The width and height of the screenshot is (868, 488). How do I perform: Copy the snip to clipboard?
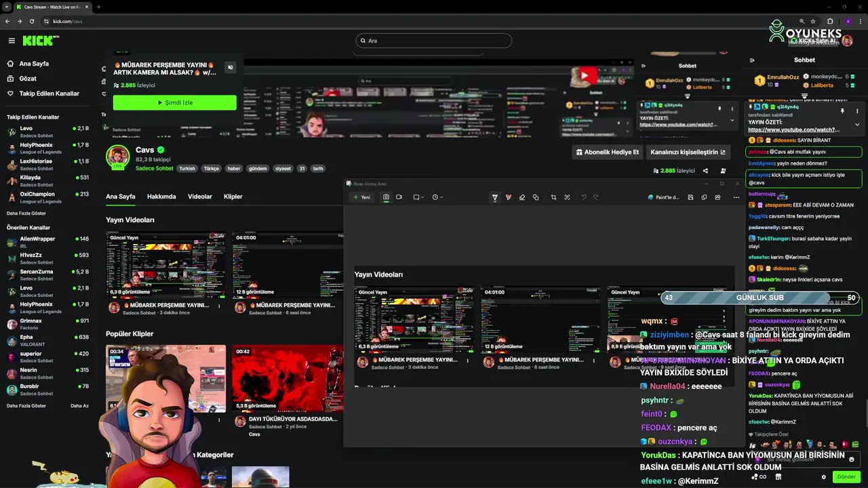pyautogui.click(x=704, y=197)
